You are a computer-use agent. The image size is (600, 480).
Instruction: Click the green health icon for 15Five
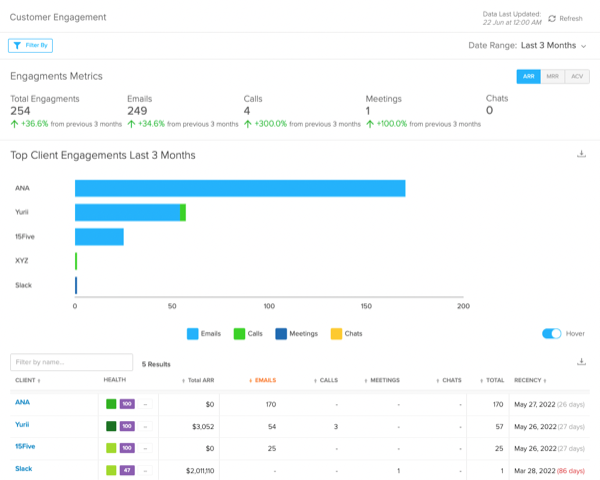point(111,446)
